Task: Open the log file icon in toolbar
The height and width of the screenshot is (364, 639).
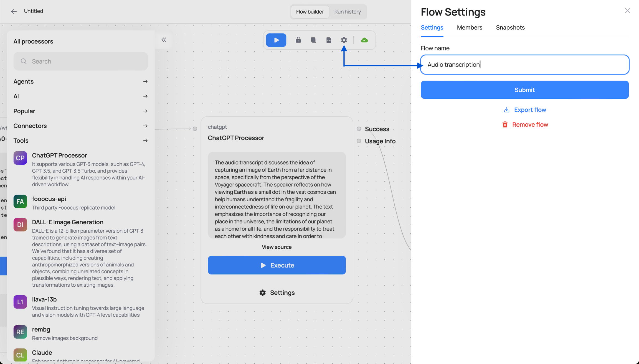Action: (329, 40)
